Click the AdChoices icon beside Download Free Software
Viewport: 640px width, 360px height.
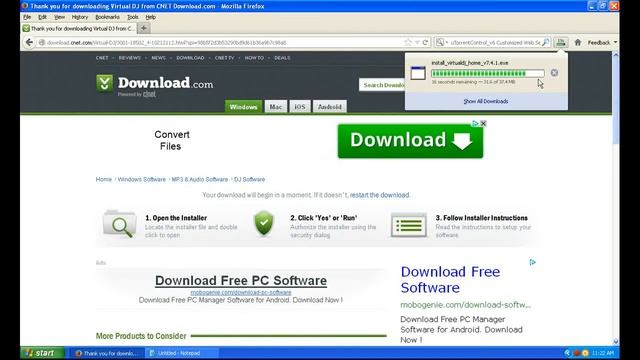(x=533, y=262)
